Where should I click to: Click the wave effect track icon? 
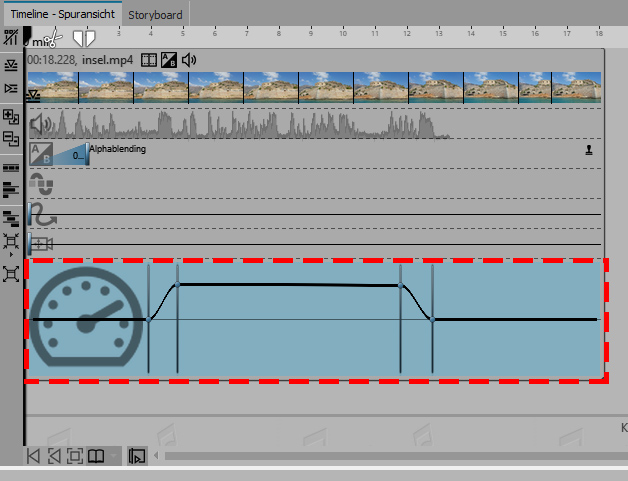click(x=41, y=184)
